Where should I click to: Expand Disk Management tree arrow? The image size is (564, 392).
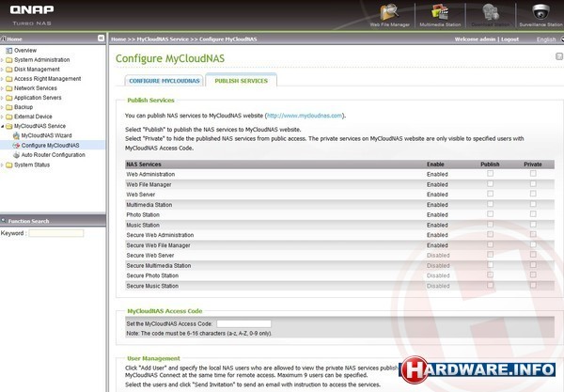(x=2, y=70)
